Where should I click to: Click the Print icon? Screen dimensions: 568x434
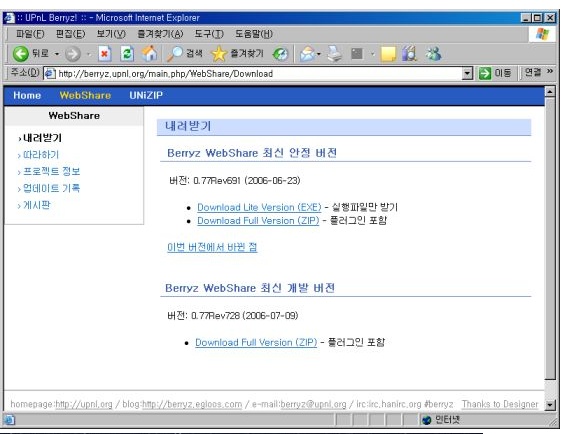(334, 54)
